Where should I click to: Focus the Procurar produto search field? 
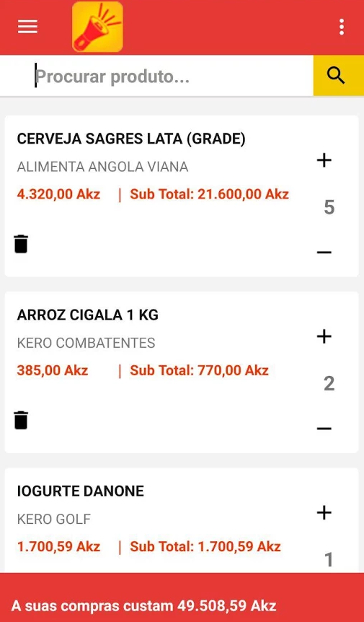(157, 75)
